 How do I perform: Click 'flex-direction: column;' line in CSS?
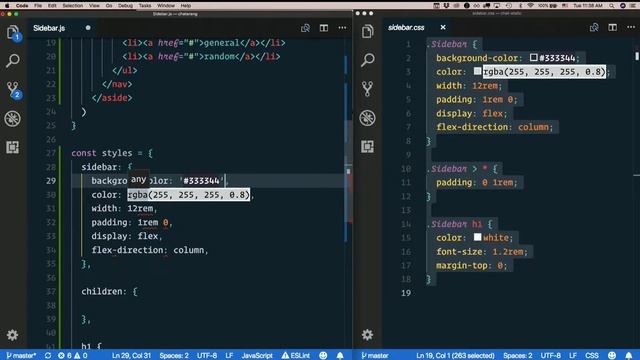coord(495,127)
